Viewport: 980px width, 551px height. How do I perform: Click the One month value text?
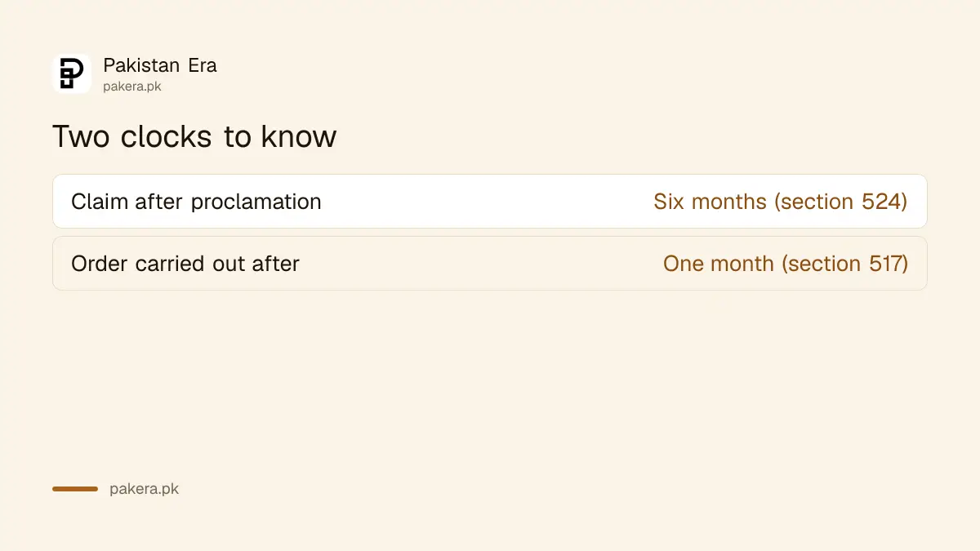718,264
